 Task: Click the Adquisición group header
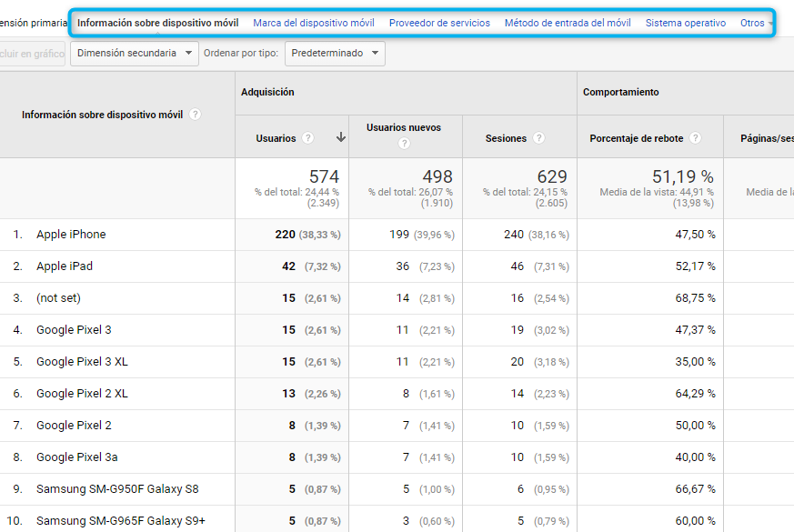coord(267,92)
